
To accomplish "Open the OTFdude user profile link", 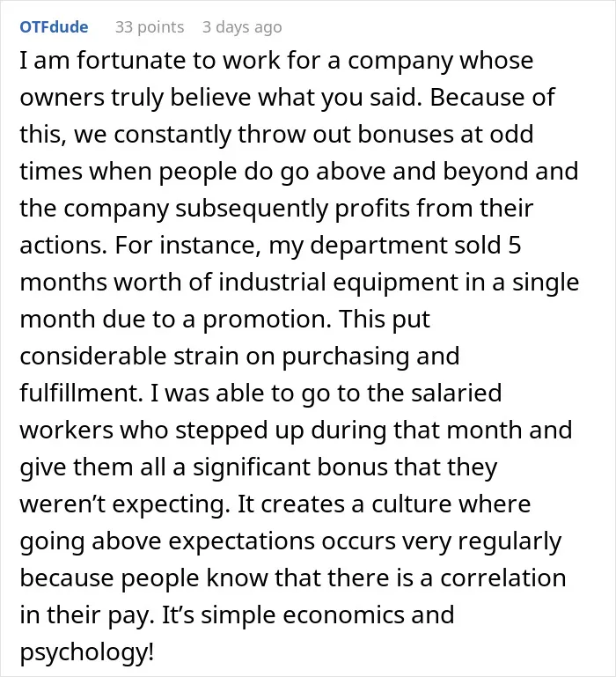I will 54,26.
